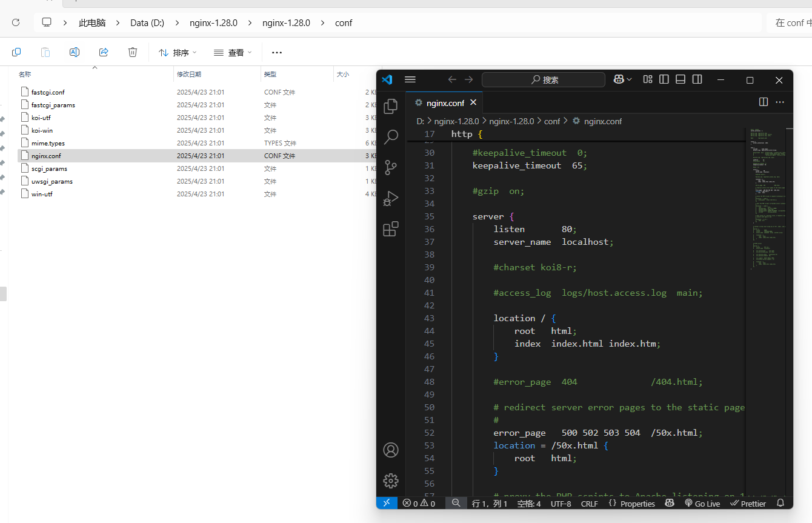The image size is (812, 523).
Task: Show errors and warnings in status bar
Action: [x=419, y=504]
